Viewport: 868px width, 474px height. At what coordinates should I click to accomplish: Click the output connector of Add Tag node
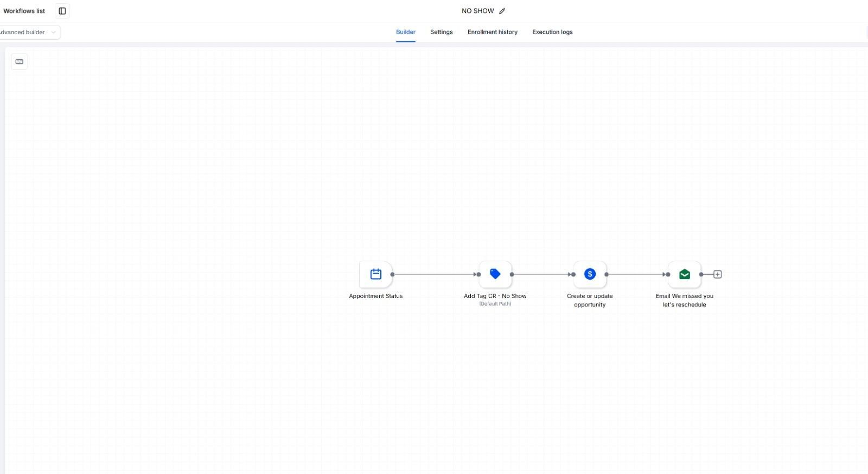[x=512, y=274]
